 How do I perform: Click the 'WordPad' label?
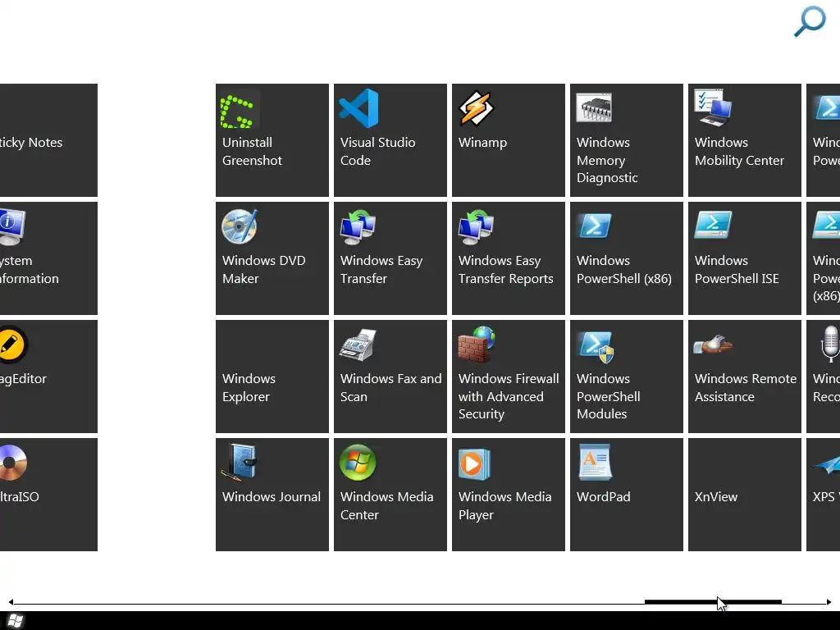point(603,496)
